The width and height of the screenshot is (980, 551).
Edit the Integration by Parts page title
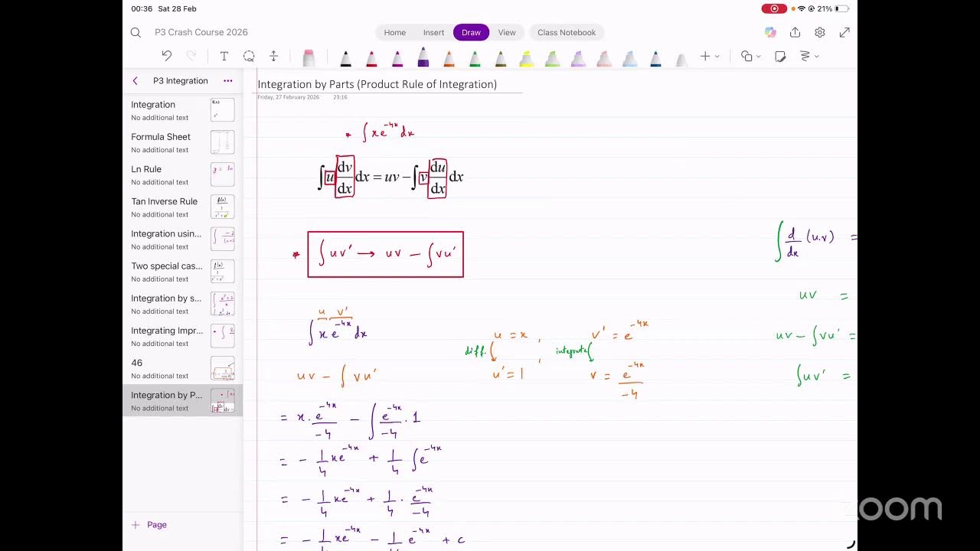coord(377,84)
